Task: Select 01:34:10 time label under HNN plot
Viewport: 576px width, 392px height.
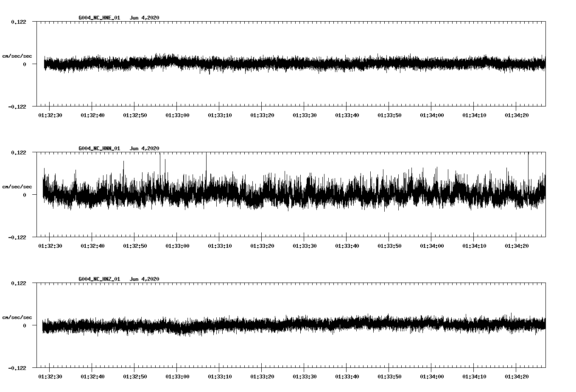Action: click(x=474, y=246)
